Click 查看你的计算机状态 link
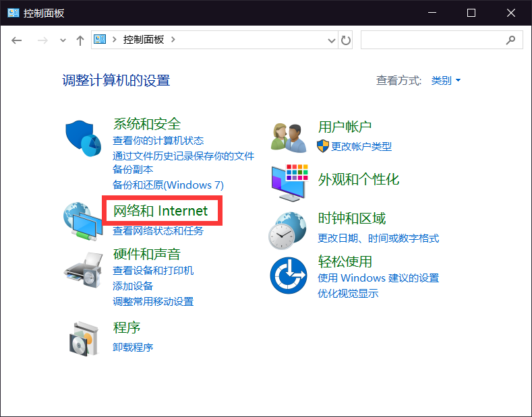 click(158, 140)
